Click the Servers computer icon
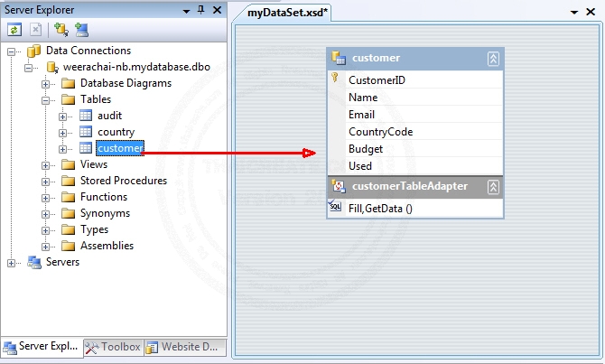The height and width of the screenshot is (364, 605). [34, 262]
